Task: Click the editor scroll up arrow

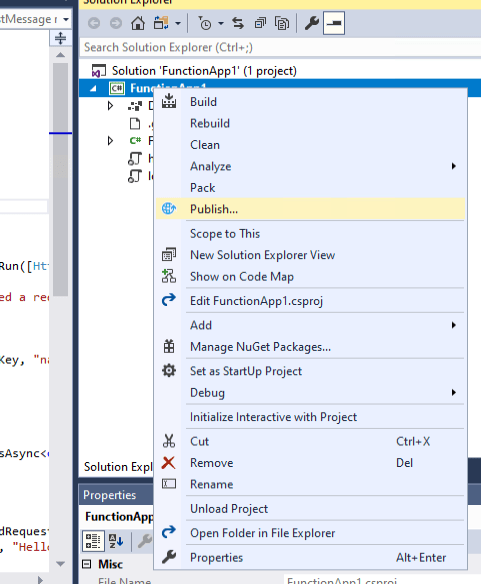Action: (x=60, y=55)
